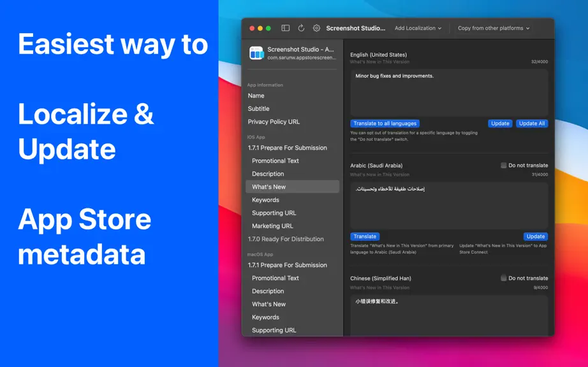Click Update button under Arabic section
Image resolution: width=588 pixels, height=367 pixels.
coord(536,236)
